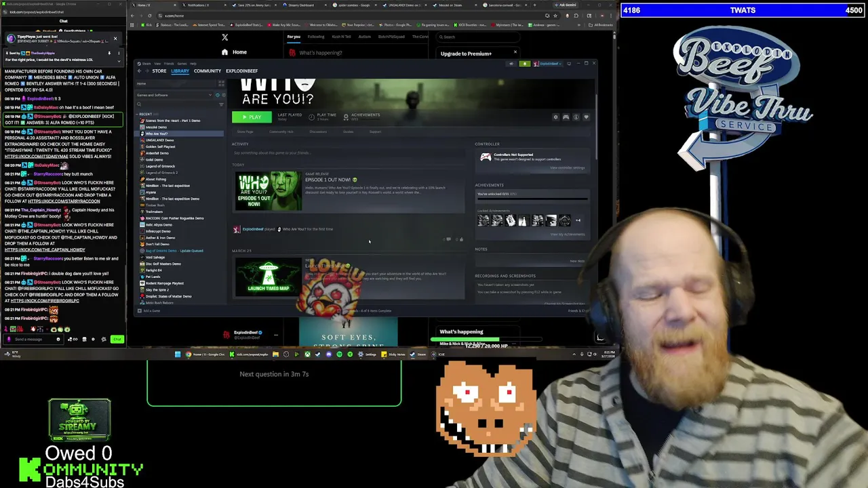Select Slay the Spire 2 in library
The width and height of the screenshot is (868, 488).
(x=157, y=289)
